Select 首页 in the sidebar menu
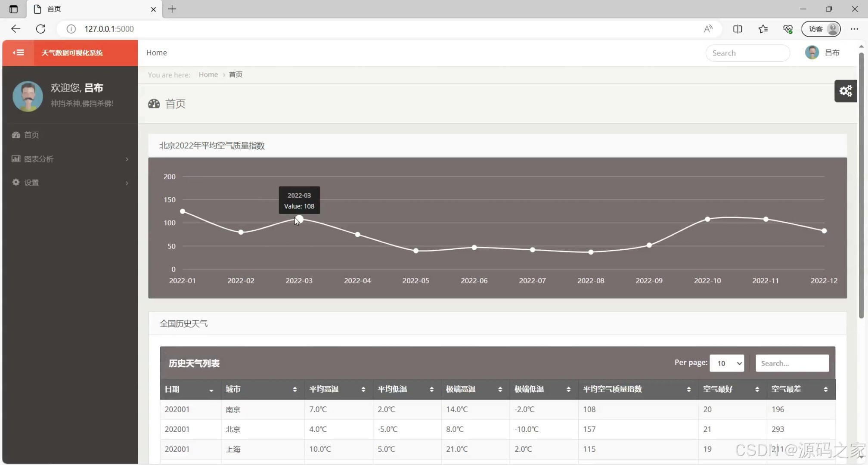 click(x=31, y=135)
